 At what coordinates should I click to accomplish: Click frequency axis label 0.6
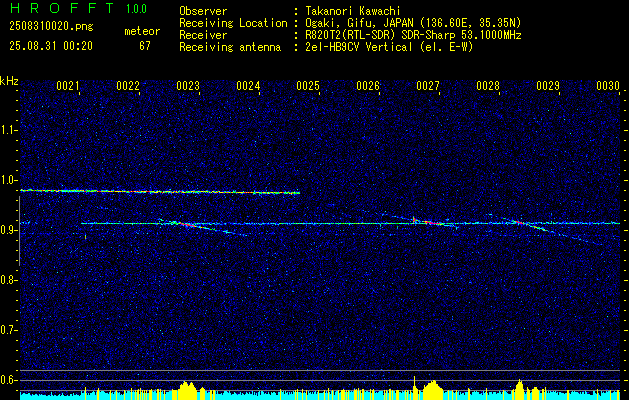point(8,380)
